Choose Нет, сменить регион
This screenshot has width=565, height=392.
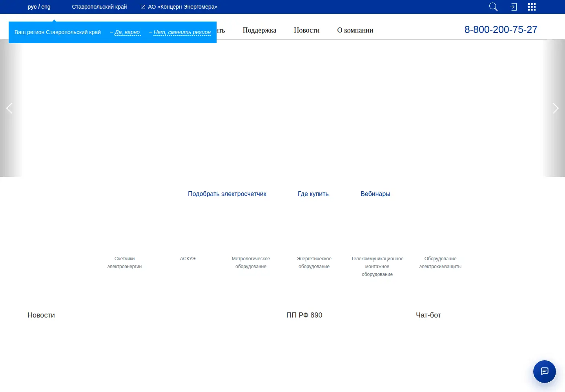click(x=182, y=32)
